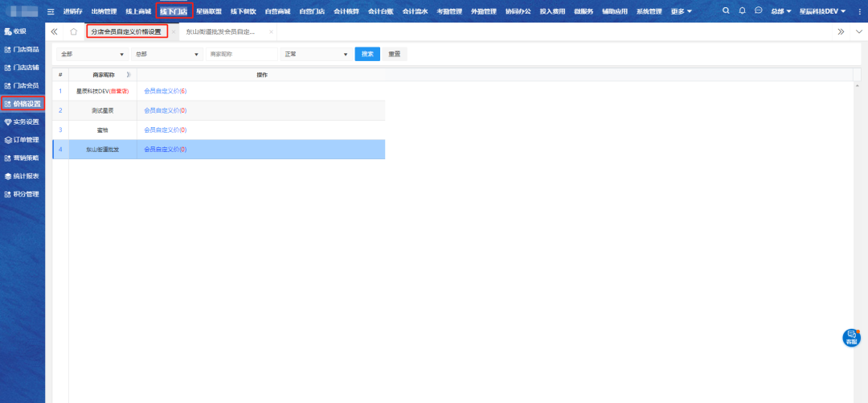The image size is (868, 403).
Task: Open the 正常 status dropdown
Action: coord(315,54)
